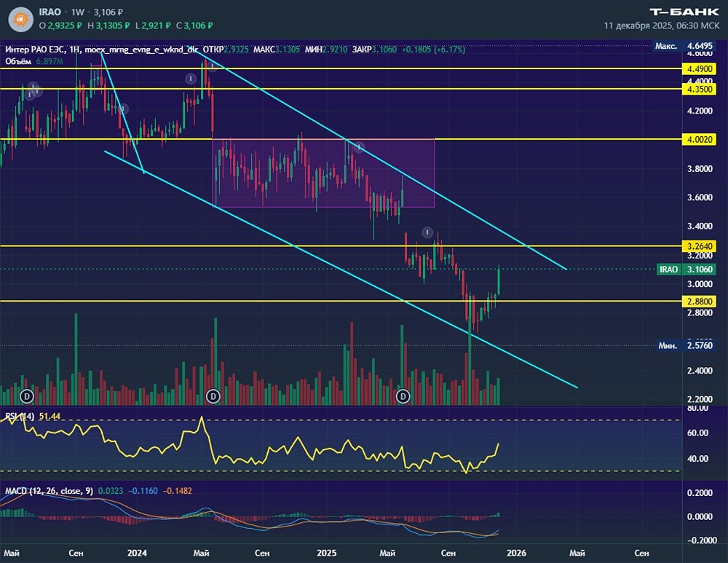The height and width of the screenshot is (563, 728).
Task: Click the 2026 label on the time axis
Action: coord(516,553)
